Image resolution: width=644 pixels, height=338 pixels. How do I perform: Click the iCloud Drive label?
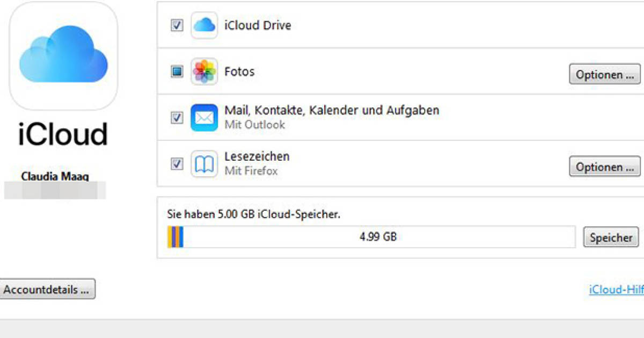tap(258, 25)
